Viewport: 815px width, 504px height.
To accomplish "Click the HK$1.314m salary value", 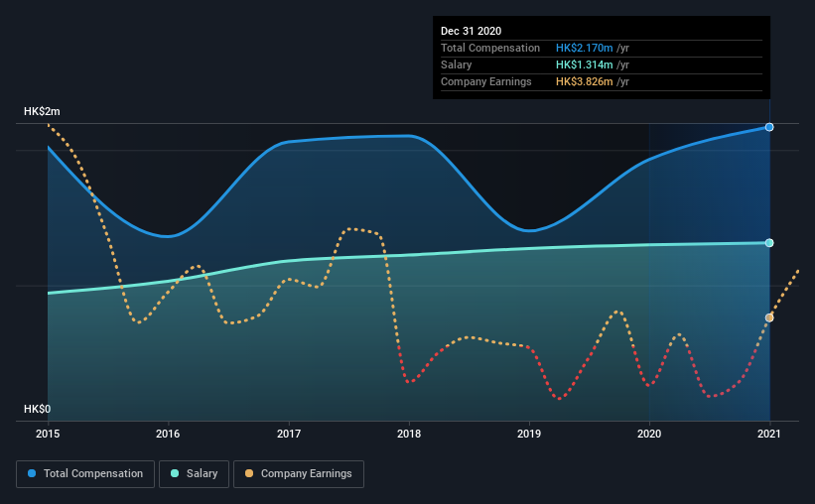I will click(x=585, y=64).
